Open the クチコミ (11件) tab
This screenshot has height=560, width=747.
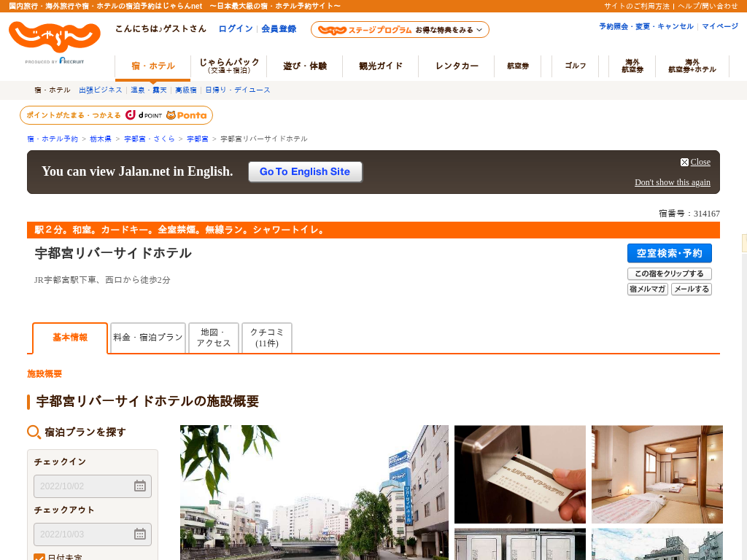(267, 338)
